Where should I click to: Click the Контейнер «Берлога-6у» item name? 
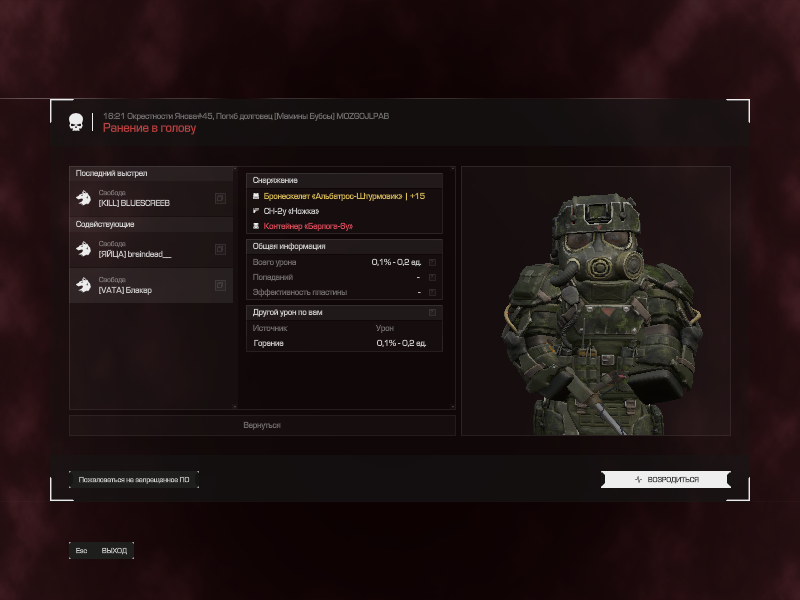[308, 226]
